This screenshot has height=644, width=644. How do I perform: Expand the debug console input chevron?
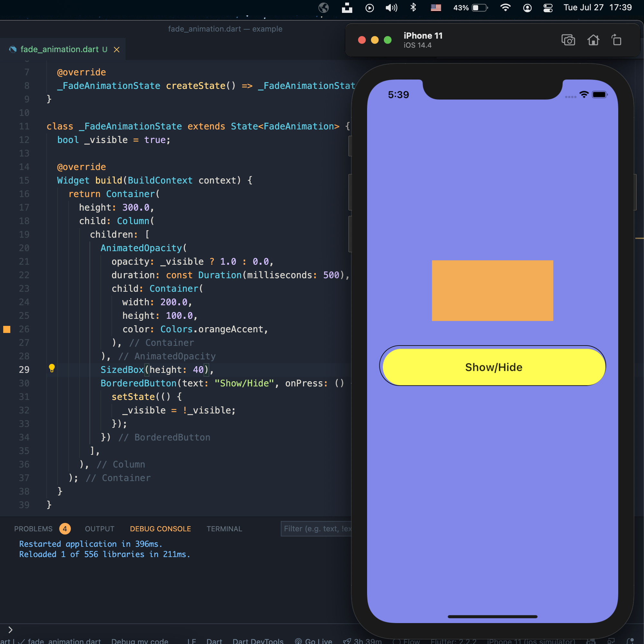(x=10, y=630)
